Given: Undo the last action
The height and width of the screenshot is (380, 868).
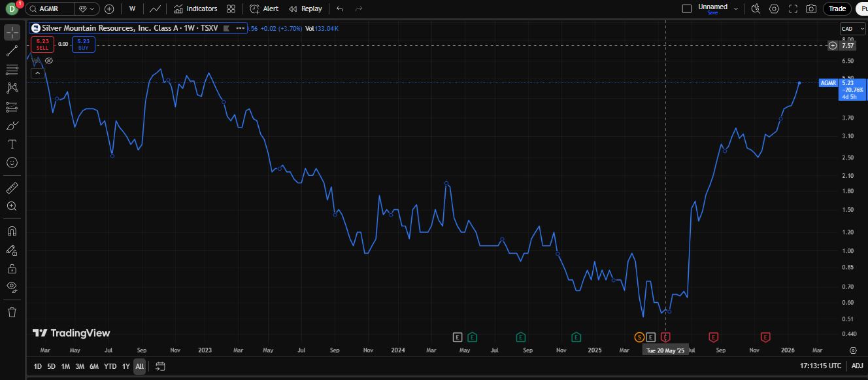Looking at the screenshot, I should coord(340,9).
